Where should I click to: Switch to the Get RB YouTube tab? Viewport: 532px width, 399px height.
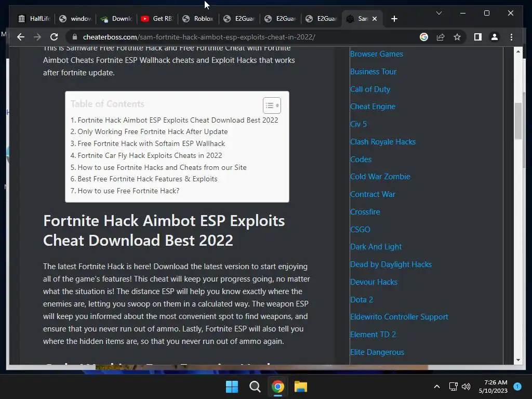pos(157,19)
